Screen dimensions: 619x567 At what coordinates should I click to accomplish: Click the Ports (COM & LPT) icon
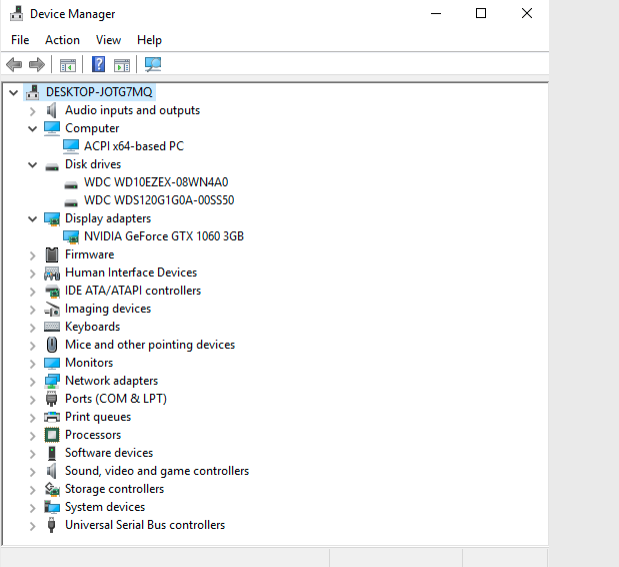point(52,399)
